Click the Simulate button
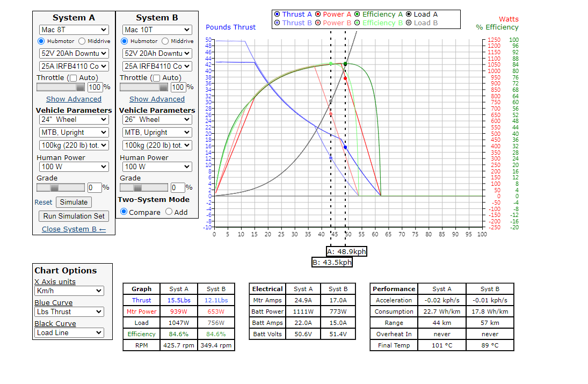The width and height of the screenshot is (588, 384). [x=74, y=202]
